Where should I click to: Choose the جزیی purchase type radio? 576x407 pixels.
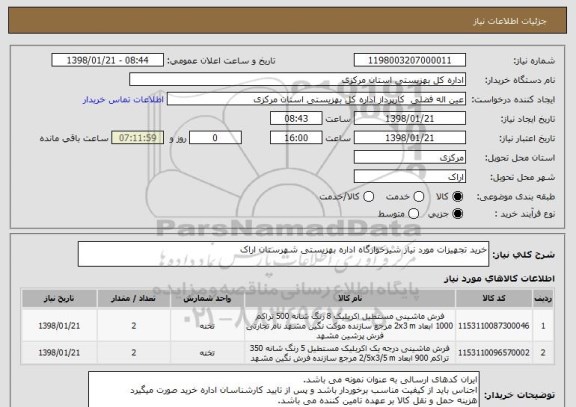click(457, 213)
